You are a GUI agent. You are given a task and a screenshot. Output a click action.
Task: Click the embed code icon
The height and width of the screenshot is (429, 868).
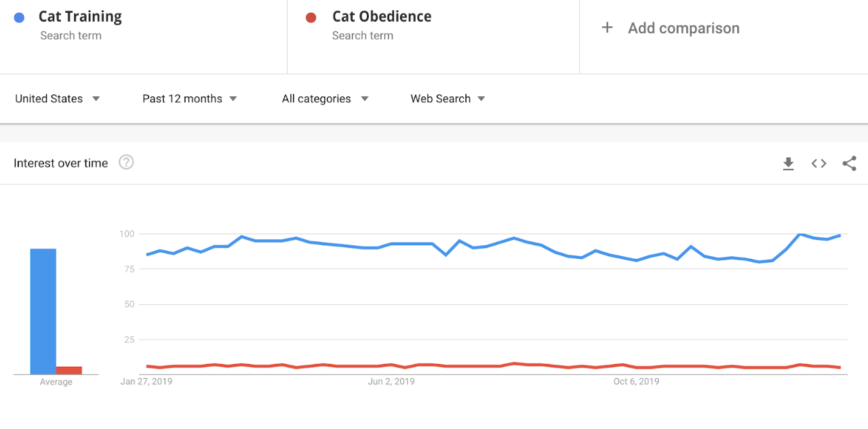pos(819,163)
